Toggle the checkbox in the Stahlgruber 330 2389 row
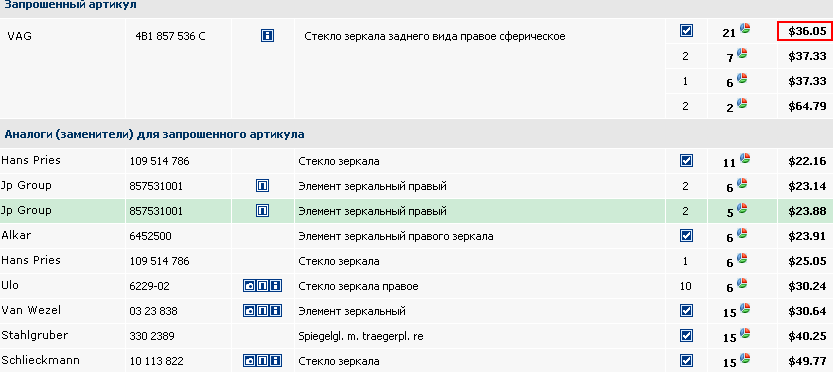The image size is (833, 372). click(x=686, y=335)
